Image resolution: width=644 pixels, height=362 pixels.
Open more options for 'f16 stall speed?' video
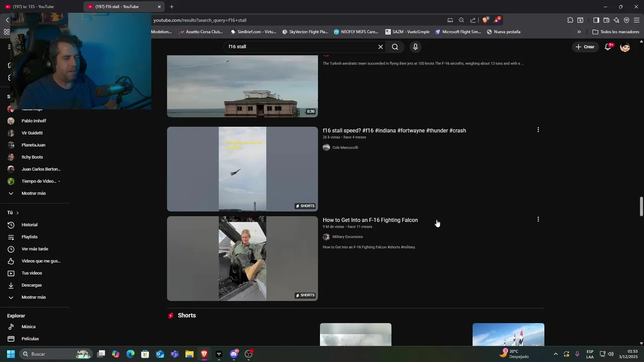coord(538,130)
